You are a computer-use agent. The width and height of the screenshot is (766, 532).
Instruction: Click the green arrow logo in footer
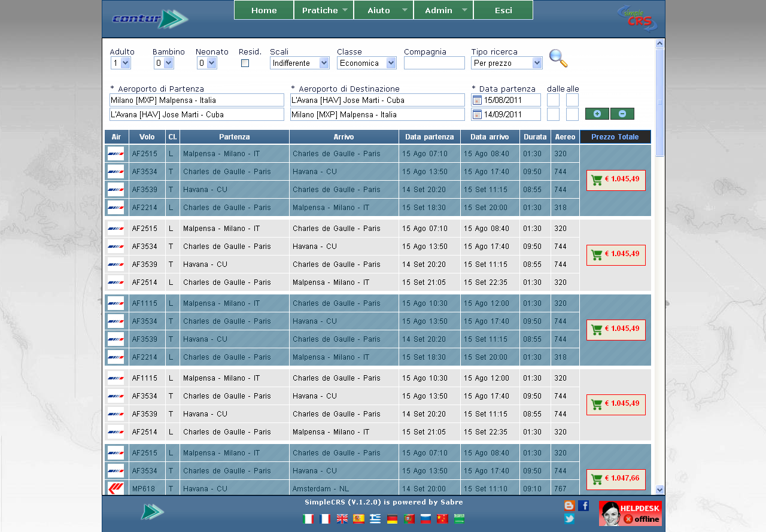coord(153,512)
